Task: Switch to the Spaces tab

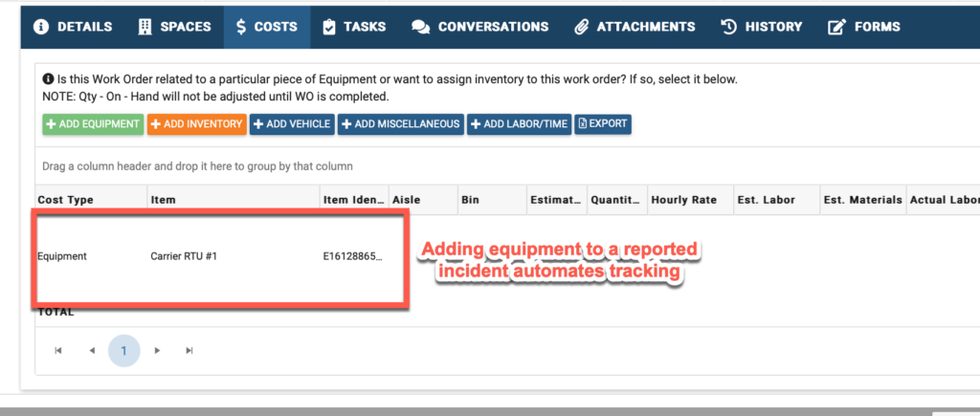Action: [174, 27]
